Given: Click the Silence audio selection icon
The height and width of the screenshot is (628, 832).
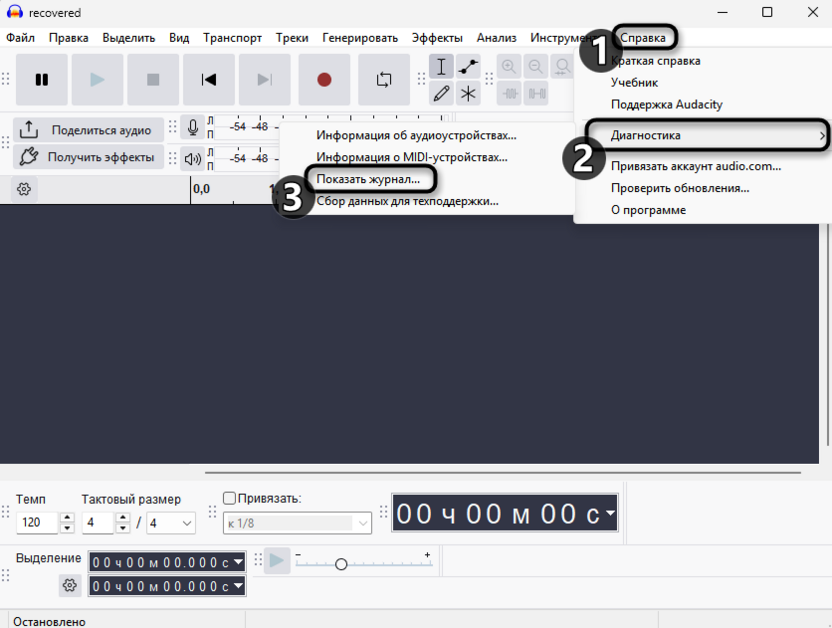Looking at the screenshot, I should [536, 94].
